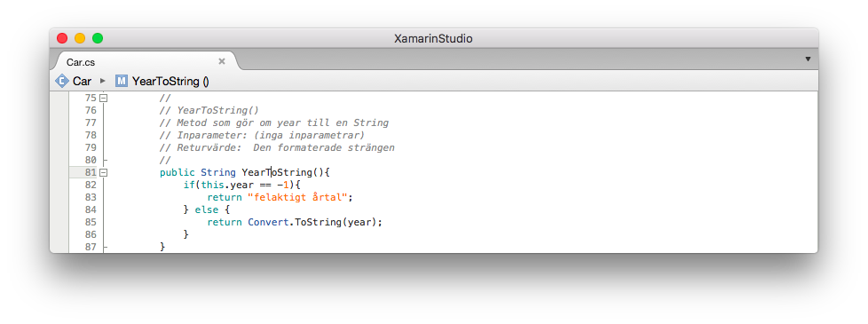The image size is (868, 324).
Task: Collapse the YearToString method at line 81
Action: pos(103,173)
